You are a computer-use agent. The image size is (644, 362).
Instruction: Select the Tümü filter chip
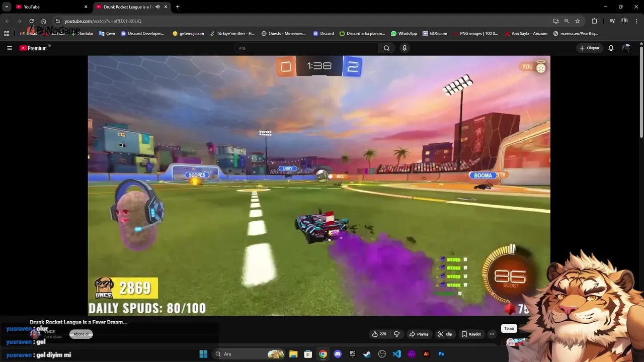(x=509, y=328)
